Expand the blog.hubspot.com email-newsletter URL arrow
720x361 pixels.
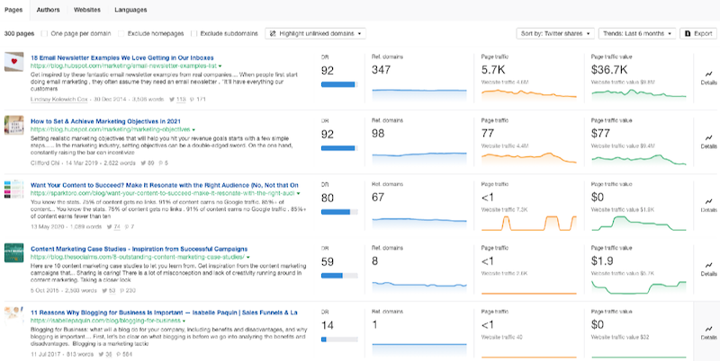(x=220, y=66)
